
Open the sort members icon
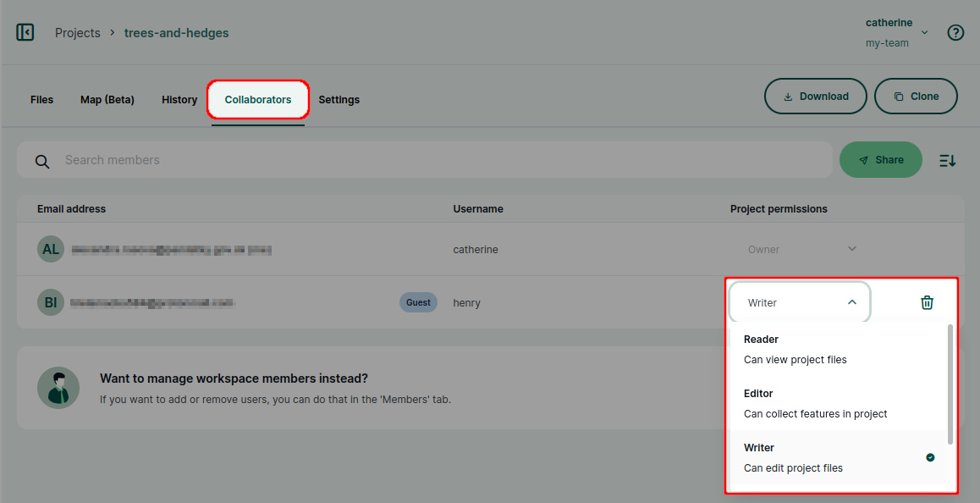click(947, 160)
